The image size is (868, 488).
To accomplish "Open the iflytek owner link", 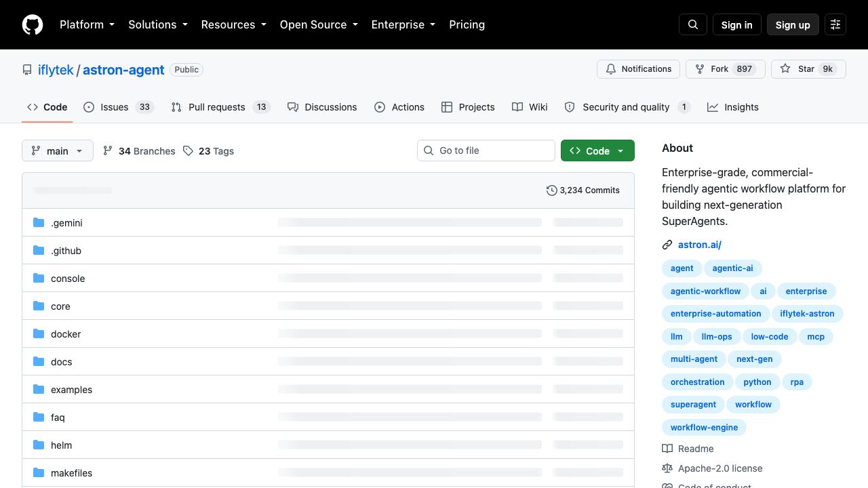I will [56, 70].
